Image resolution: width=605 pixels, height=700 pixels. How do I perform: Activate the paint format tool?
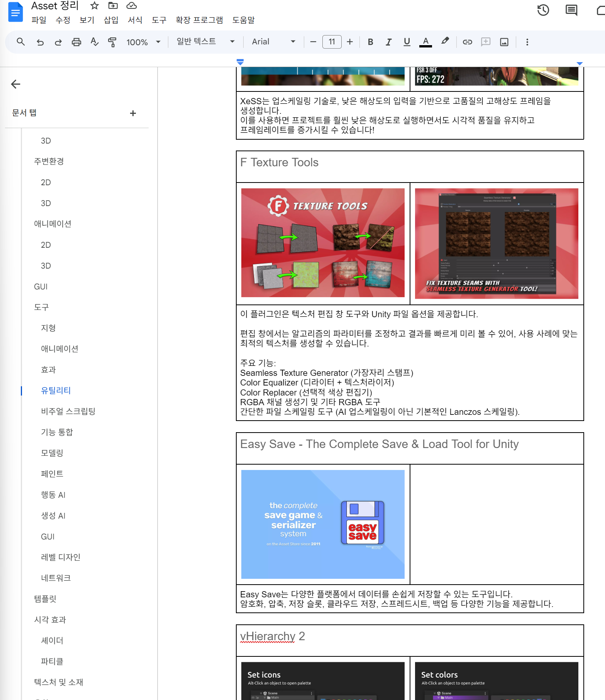[x=112, y=42]
